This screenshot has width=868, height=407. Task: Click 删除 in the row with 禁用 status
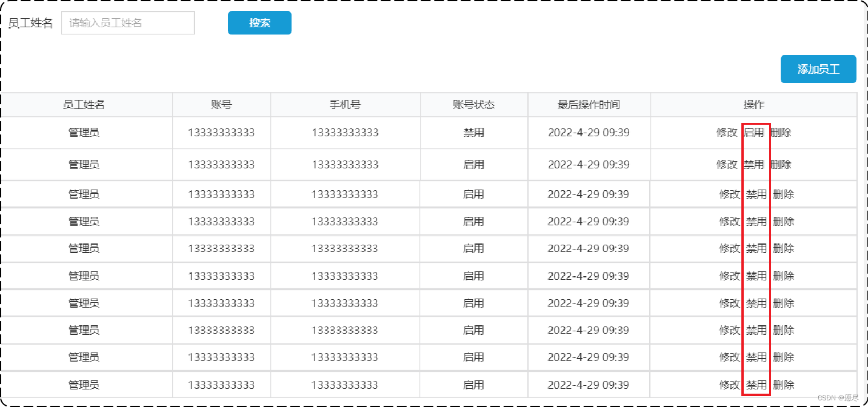(x=781, y=132)
